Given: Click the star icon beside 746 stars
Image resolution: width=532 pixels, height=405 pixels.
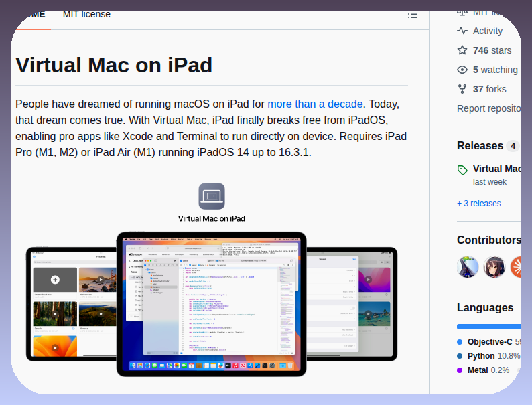Looking at the screenshot, I should pyautogui.click(x=462, y=50).
